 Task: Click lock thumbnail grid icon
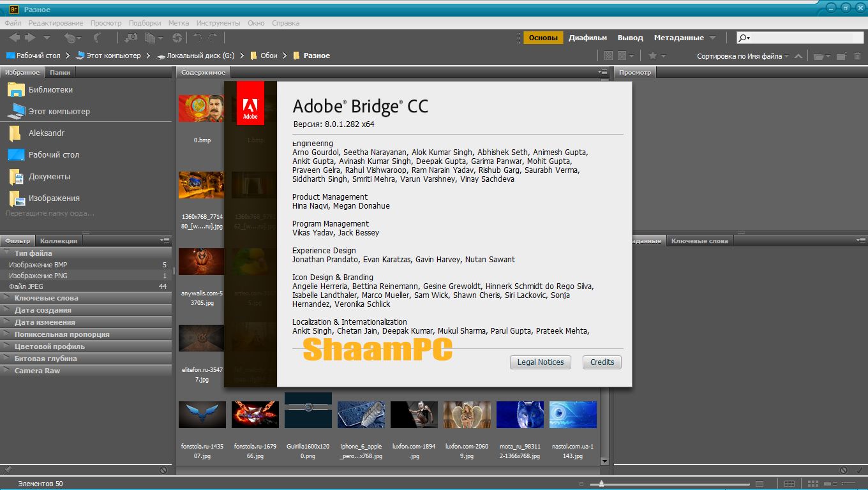tap(789, 484)
